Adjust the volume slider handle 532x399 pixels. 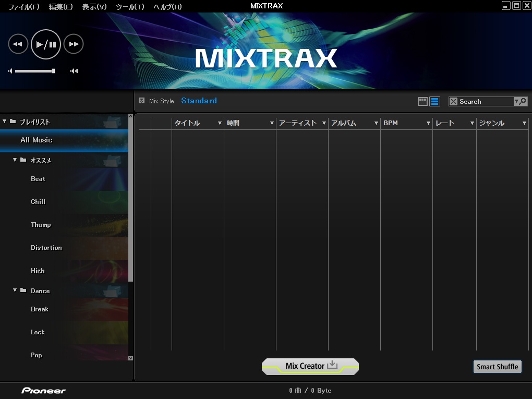pos(53,71)
